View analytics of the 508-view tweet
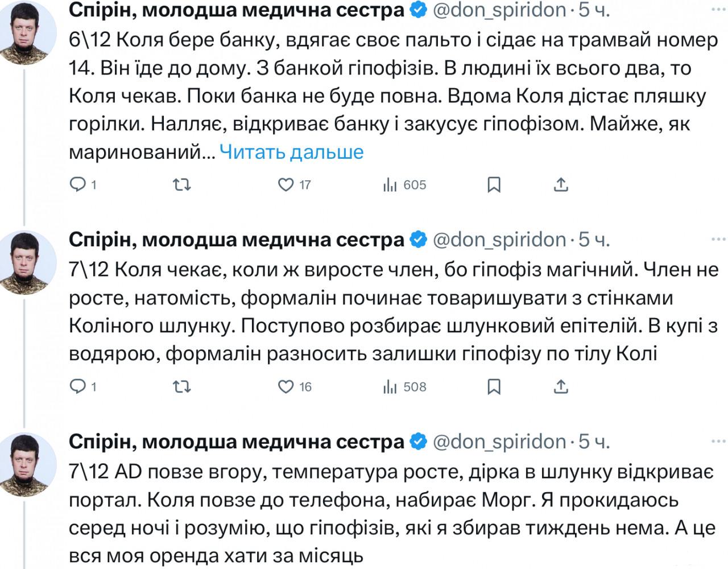Image resolution: width=728 pixels, height=569 pixels. tap(390, 387)
